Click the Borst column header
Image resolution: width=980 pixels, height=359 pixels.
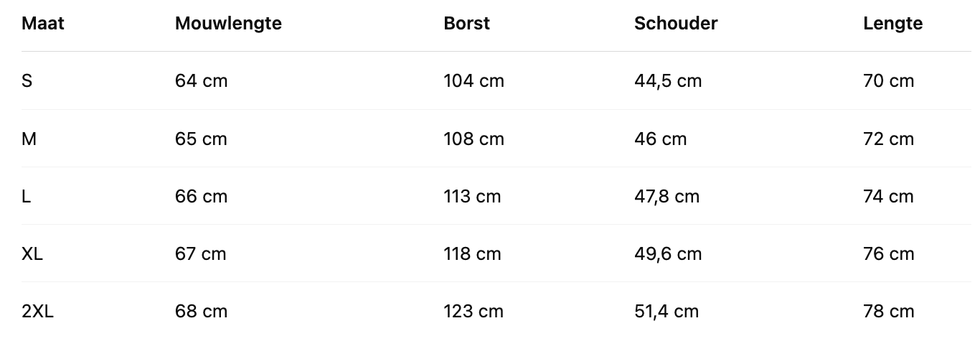(x=466, y=24)
